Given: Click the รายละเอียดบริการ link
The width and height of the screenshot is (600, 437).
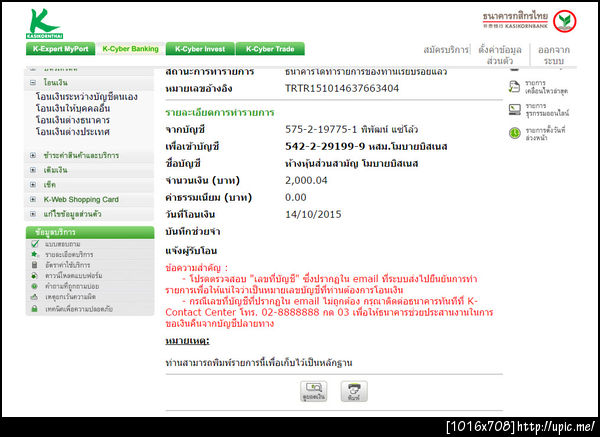Looking at the screenshot, I should [x=69, y=254].
